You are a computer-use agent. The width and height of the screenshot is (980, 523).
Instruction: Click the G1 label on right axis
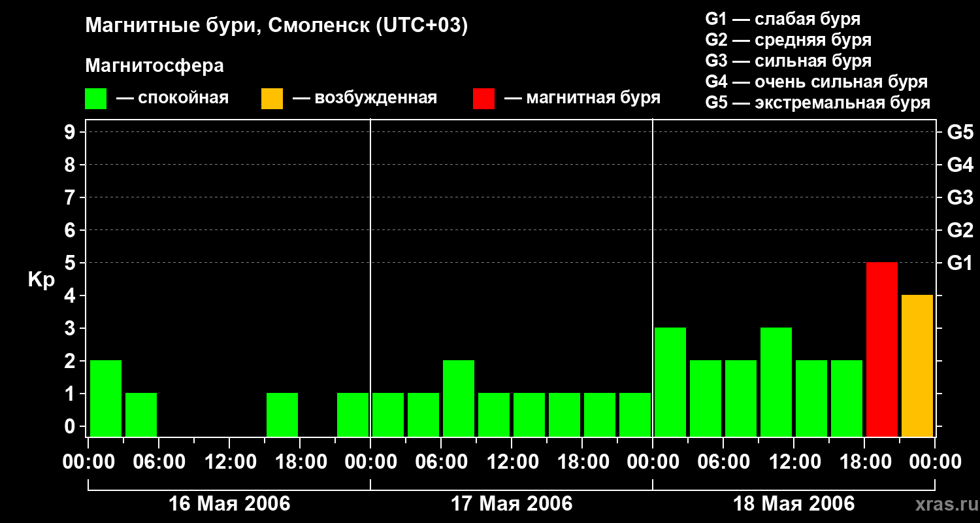point(960,263)
